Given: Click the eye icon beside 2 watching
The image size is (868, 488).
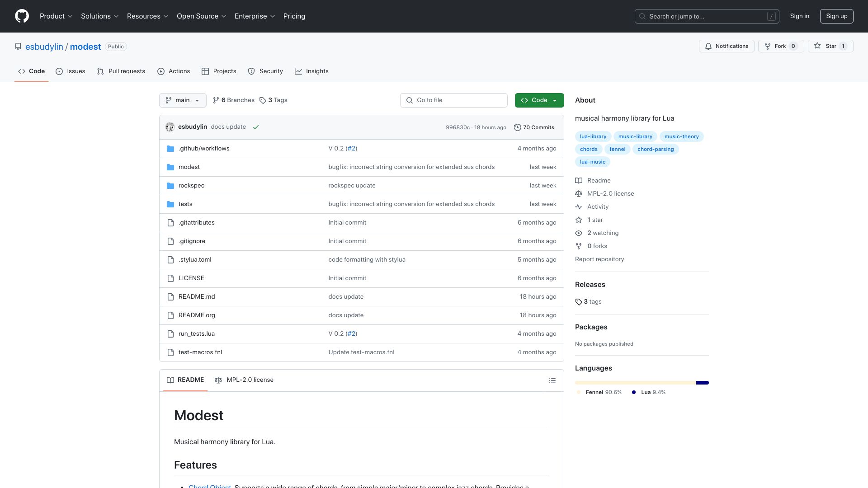Looking at the screenshot, I should (x=579, y=233).
